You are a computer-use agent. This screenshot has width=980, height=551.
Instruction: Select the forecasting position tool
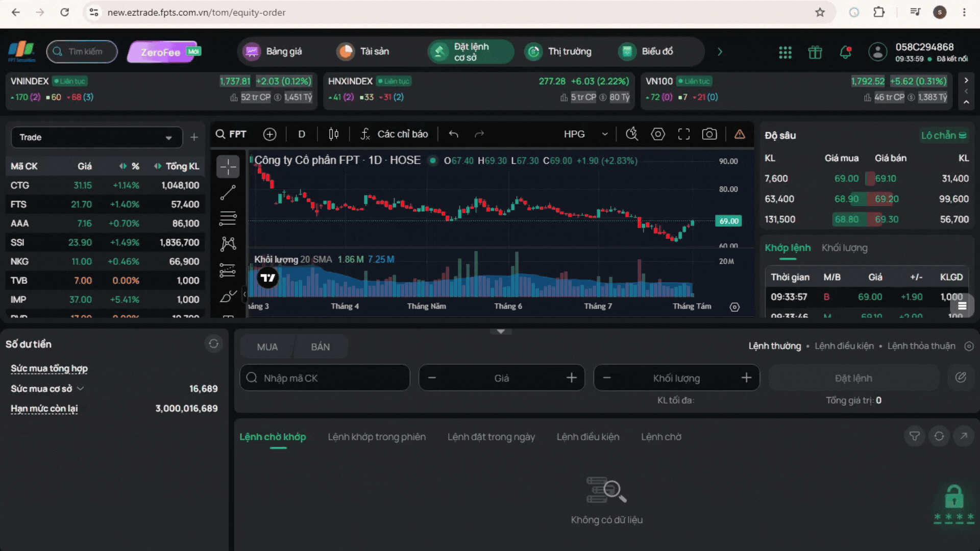pos(228,270)
